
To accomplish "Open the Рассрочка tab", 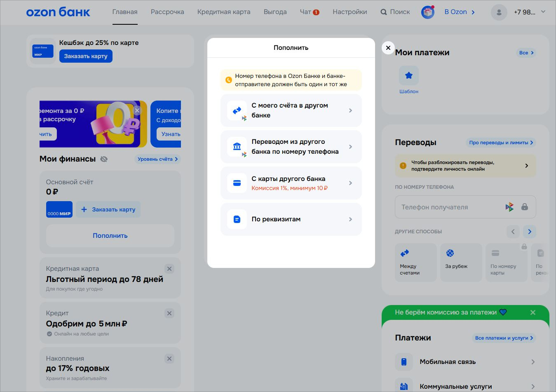I will coord(167,12).
